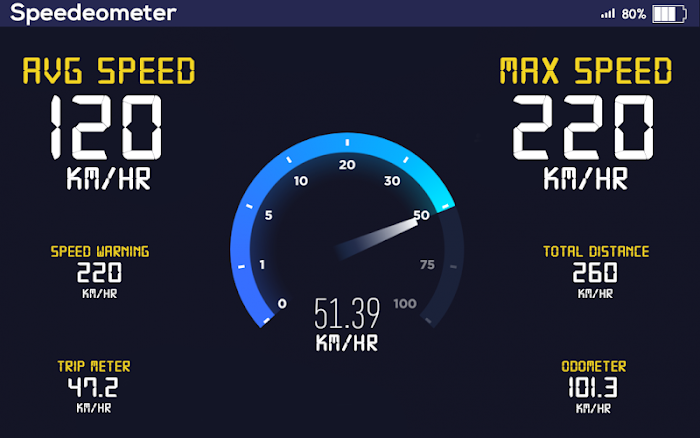Tap the signal strength bars icon
700x438 pixels.
[x=608, y=14]
